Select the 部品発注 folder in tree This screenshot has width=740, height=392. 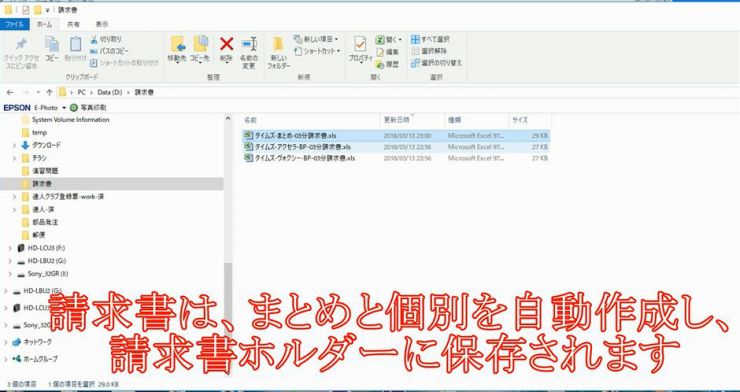(40, 222)
